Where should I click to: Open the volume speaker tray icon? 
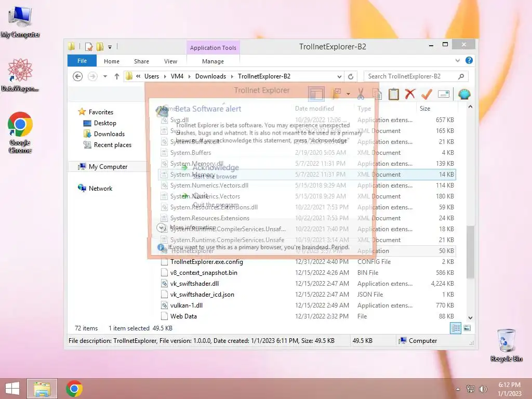(483, 389)
